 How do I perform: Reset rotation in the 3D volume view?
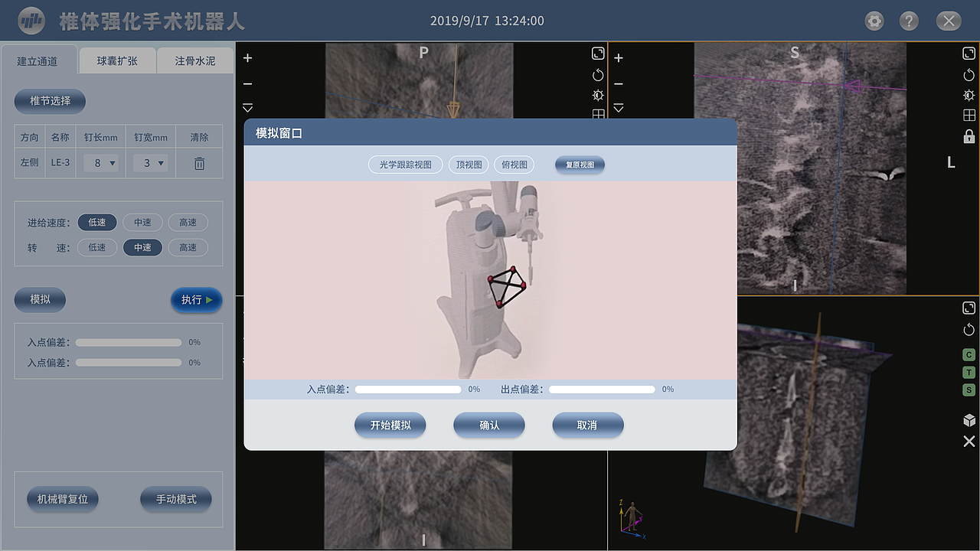point(969,330)
